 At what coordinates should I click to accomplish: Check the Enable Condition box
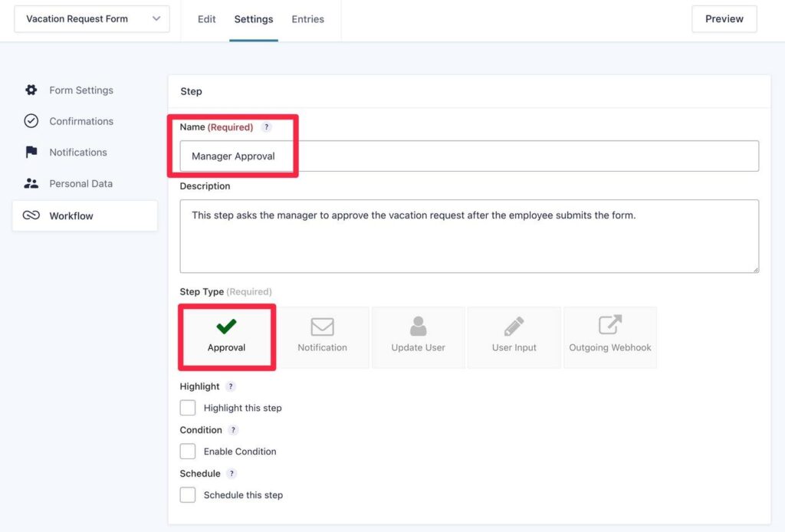[x=188, y=451]
